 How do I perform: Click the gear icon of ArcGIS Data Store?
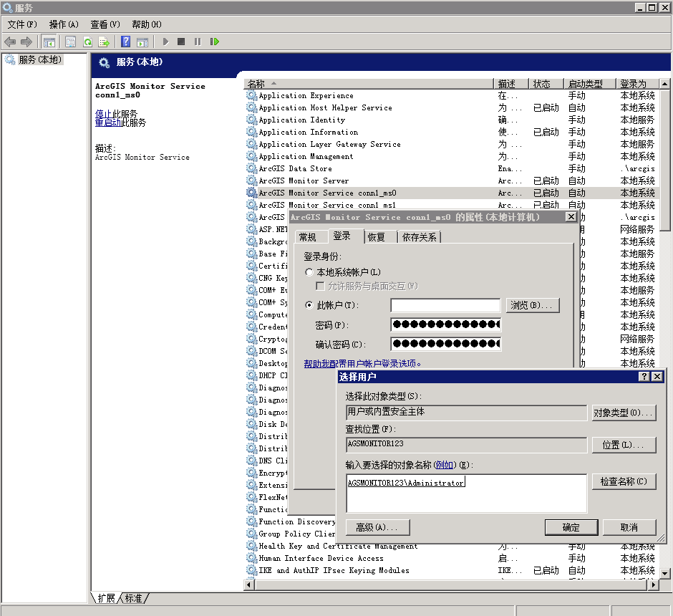(251, 168)
